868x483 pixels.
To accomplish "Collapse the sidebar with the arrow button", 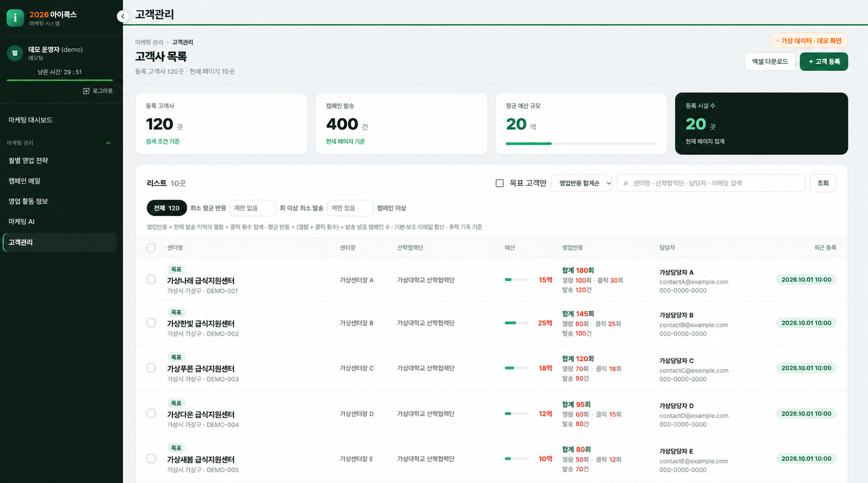I will tap(122, 17).
